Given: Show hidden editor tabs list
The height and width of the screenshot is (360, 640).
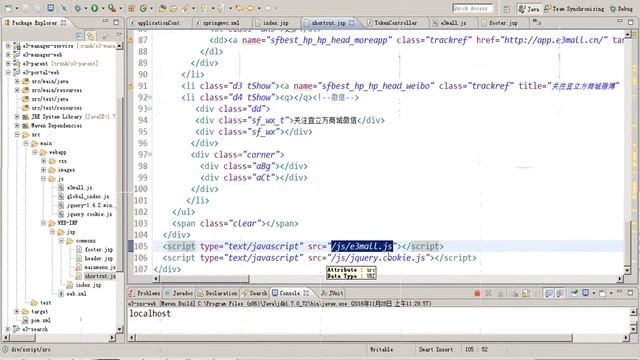Looking at the screenshot, I should point(537,22).
